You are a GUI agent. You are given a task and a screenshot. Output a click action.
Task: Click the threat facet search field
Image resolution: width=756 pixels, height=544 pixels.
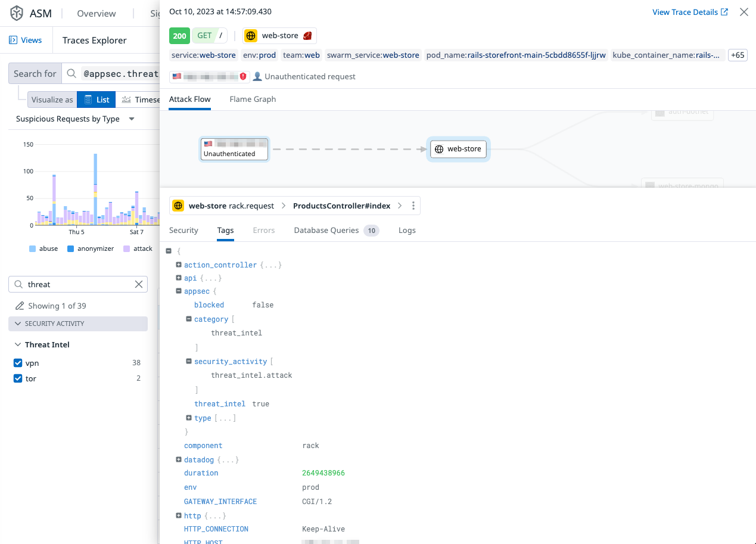78,284
